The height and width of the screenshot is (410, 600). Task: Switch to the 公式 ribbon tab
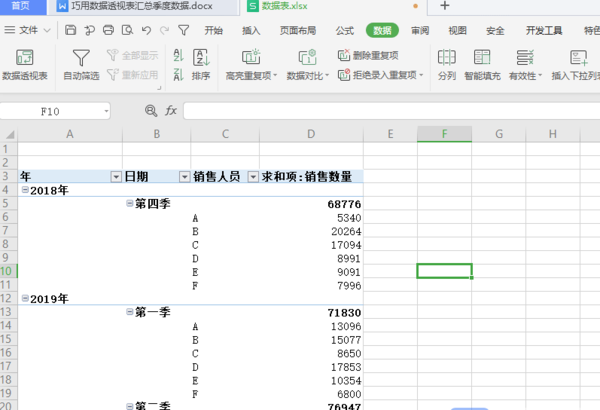click(x=344, y=30)
